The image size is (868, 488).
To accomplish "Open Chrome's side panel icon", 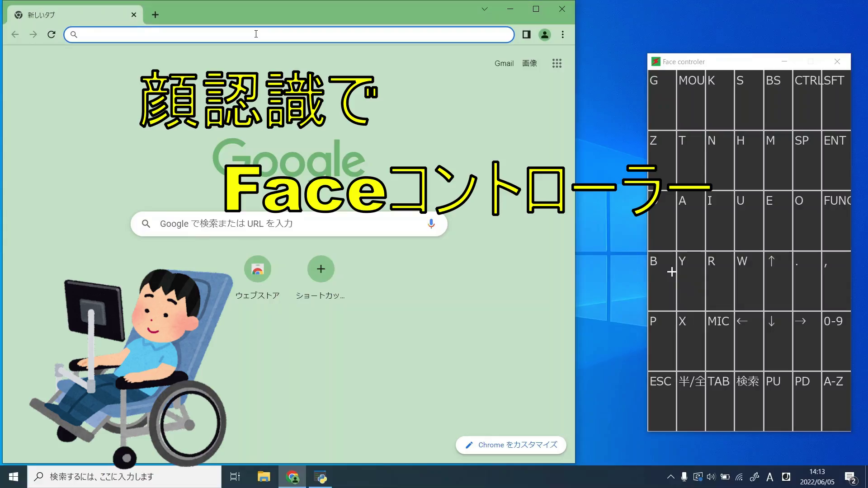I will click(x=526, y=35).
